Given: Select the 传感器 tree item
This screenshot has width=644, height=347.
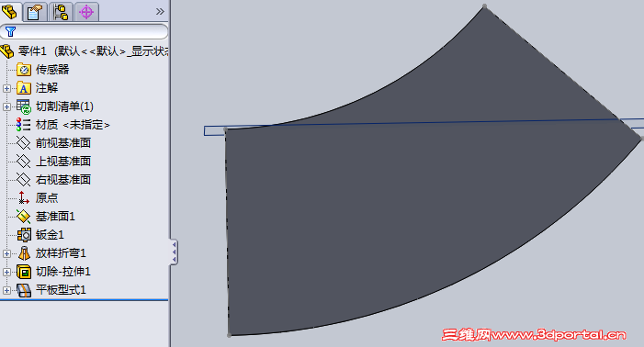Looking at the screenshot, I should coord(52,70).
